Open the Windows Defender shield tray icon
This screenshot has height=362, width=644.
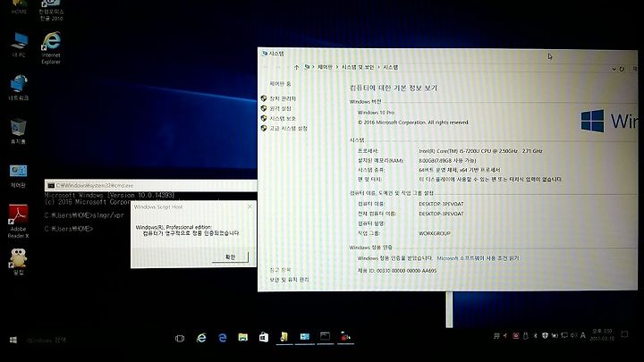(x=545, y=335)
